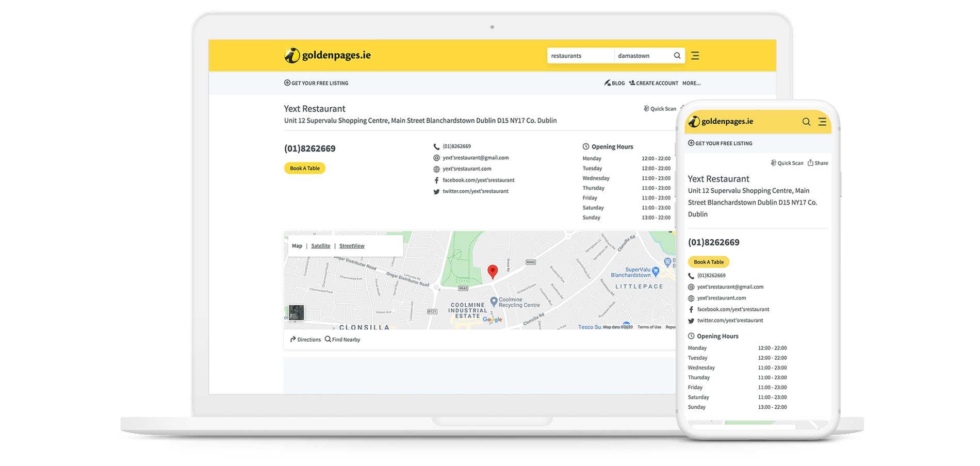Click 'Get Your Free Listing' on laptop
Screen dimensions: 980x466
click(316, 83)
